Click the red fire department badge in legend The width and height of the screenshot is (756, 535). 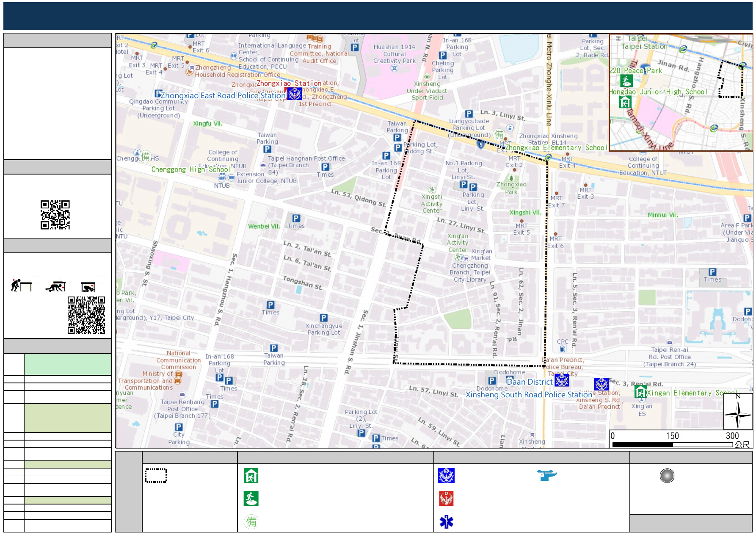tap(446, 499)
